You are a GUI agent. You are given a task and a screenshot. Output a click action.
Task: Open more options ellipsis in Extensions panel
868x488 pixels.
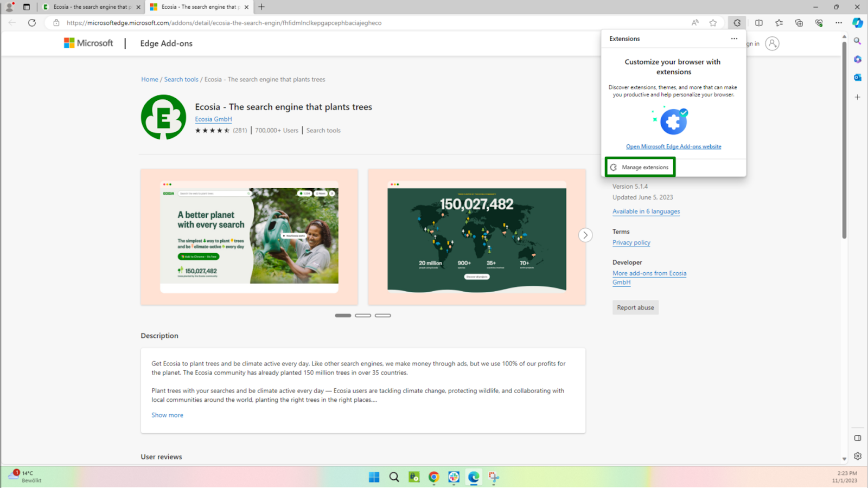[734, 38]
